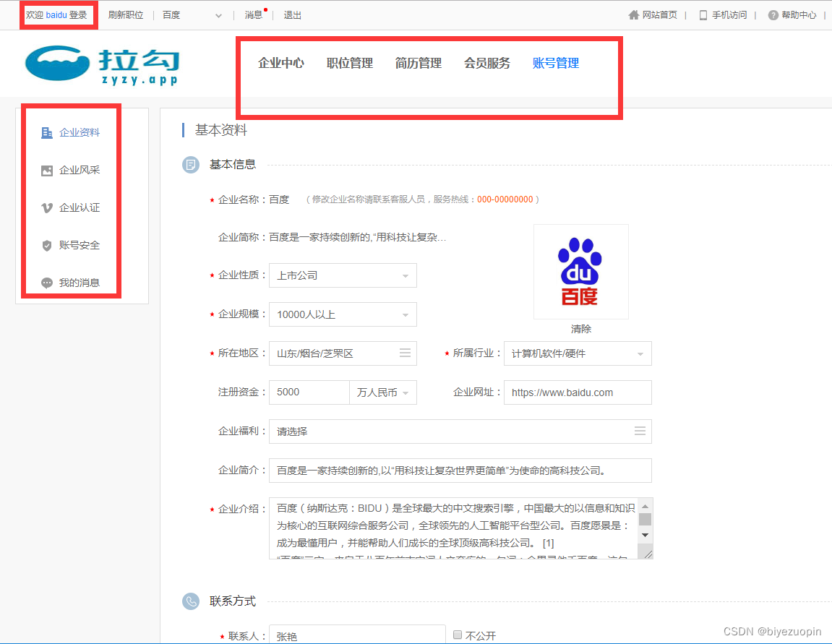This screenshot has width=832, height=644.
Task: Select the 账号管理 tab
Action: click(556, 63)
